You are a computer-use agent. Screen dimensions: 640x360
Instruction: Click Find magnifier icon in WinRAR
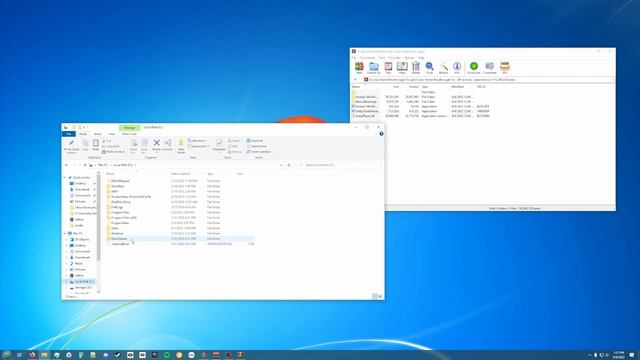pos(429,67)
